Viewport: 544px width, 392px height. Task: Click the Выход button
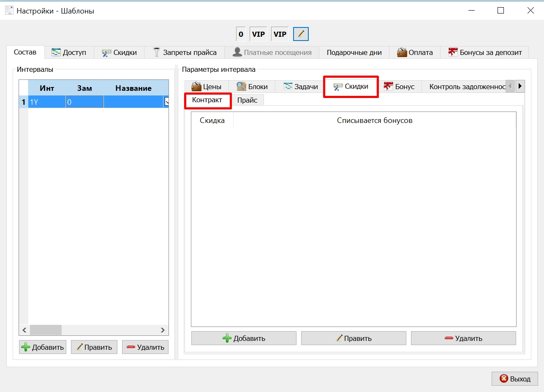pos(514,379)
